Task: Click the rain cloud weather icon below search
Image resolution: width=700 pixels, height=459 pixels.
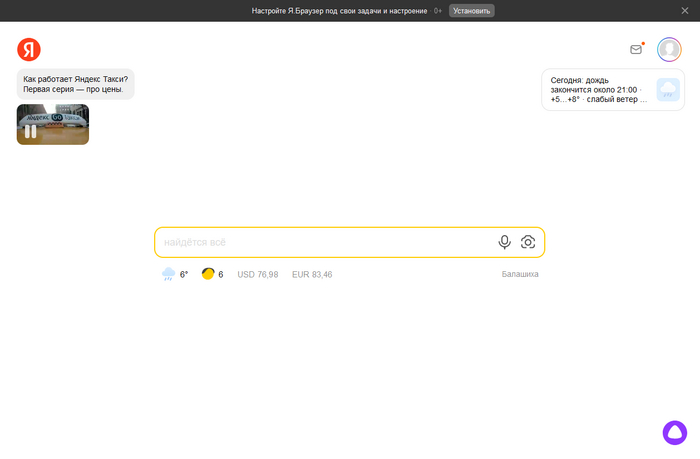Action: tap(168, 274)
